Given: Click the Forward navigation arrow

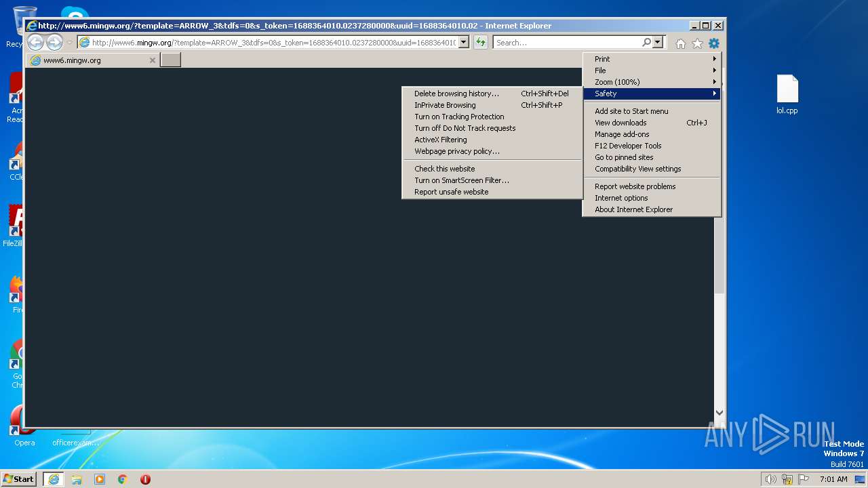Looking at the screenshot, I should 54,43.
